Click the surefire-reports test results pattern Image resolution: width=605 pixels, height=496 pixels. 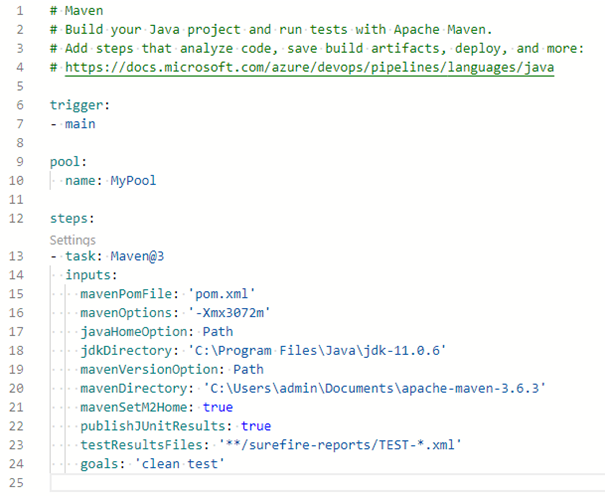(340, 445)
